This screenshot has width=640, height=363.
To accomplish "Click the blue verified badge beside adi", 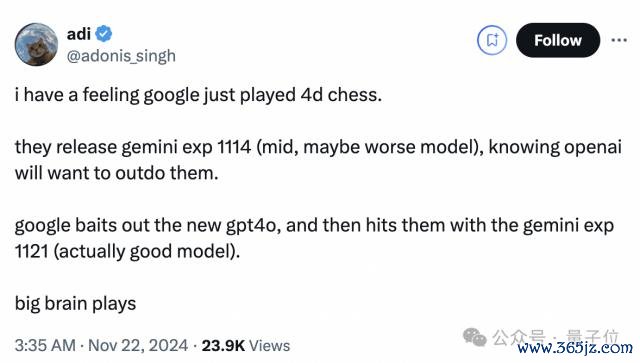I will pos(104,33).
